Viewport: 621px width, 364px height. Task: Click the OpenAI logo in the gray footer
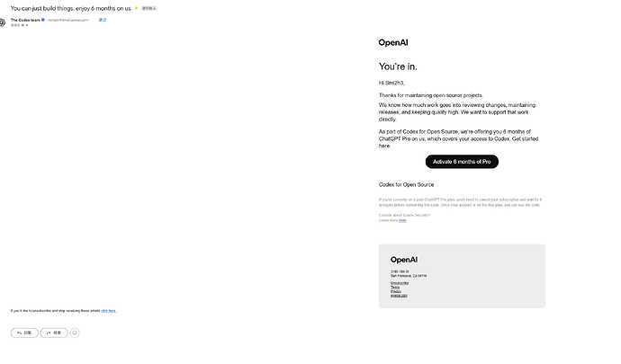coord(403,260)
